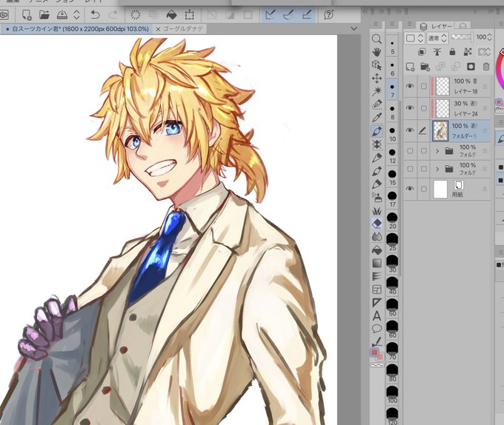504x425 pixels.
Task: Select the Gradient tool
Action: 377,263
